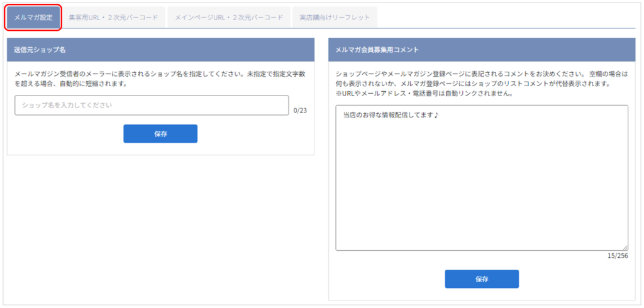
Task: Select the メルマガ会員募集用コメント panel header
Action: (x=482, y=50)
